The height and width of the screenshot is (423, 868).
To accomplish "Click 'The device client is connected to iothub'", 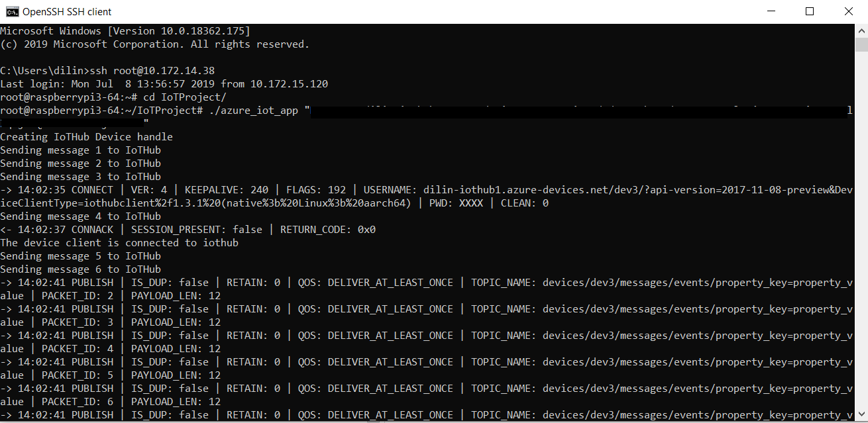I will tap(119, 243).
